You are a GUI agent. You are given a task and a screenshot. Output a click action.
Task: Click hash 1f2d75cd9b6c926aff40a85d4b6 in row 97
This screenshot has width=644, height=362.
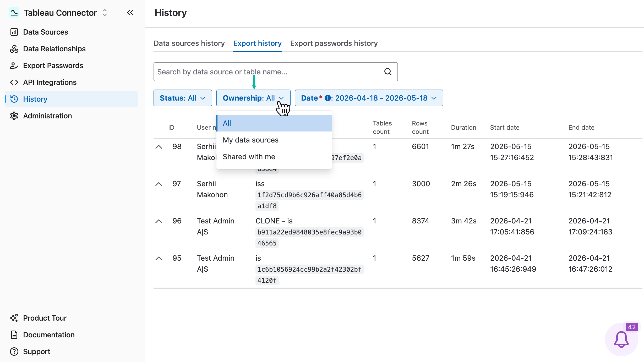coord(309,195)
